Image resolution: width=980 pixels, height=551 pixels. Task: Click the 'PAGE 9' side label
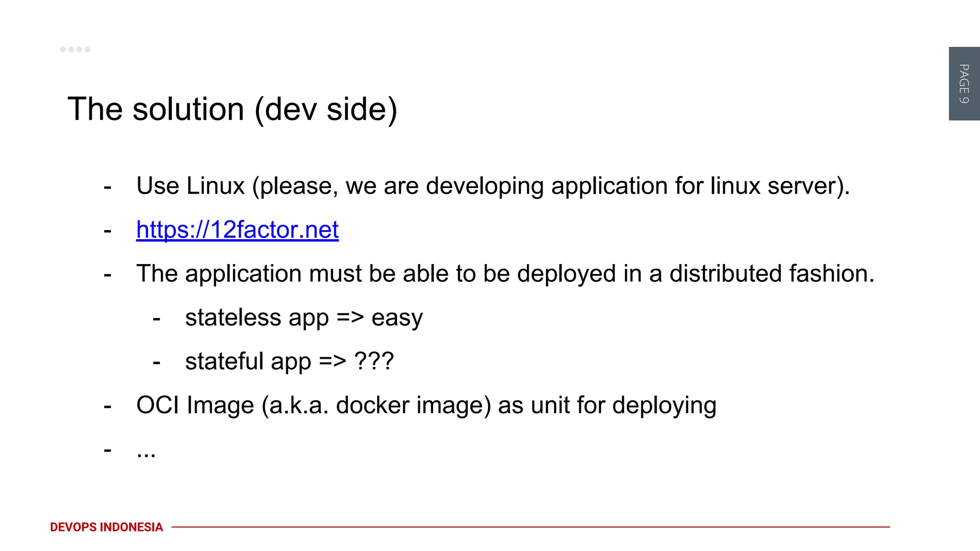tap(964, 84)
